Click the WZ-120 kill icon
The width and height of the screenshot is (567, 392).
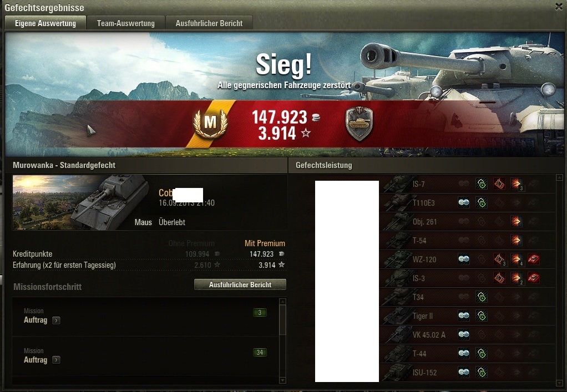[533, 259]
